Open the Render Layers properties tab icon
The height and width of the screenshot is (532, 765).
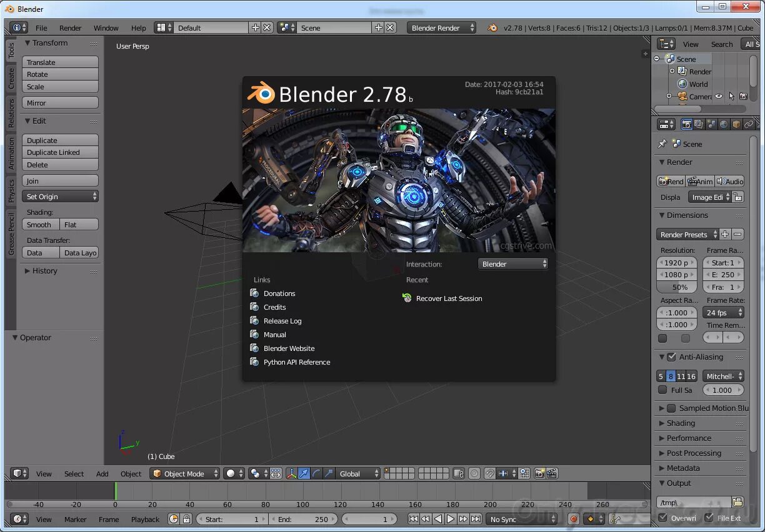[699, 124]
